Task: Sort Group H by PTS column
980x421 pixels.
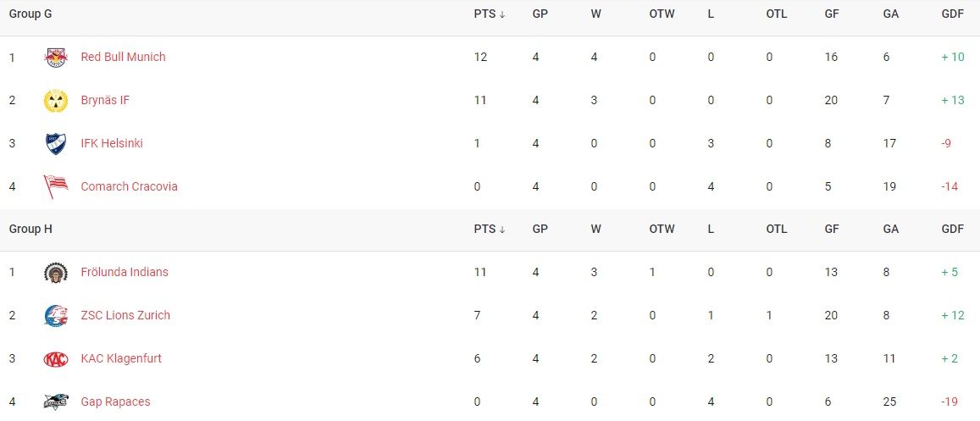Action: pos(490,230)
